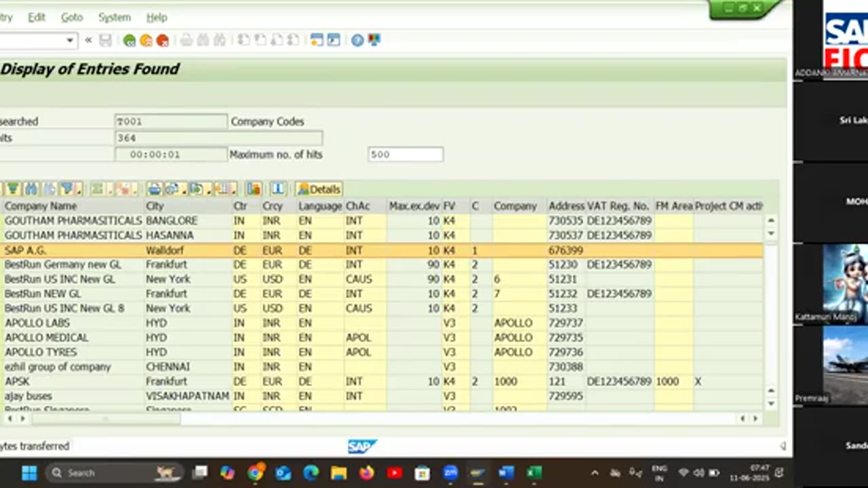Click the Maximum no. of hits field
The width and height of the screenshot is (868, 488).
pyautogui.click(x=406, y=155)
